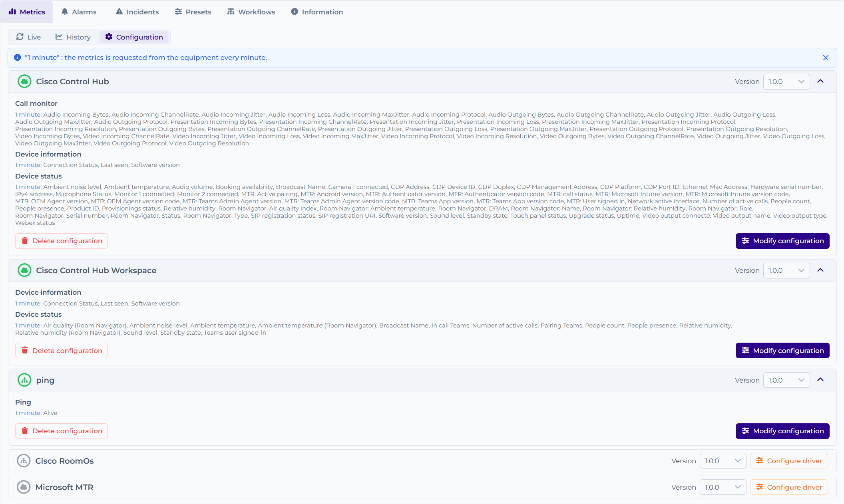Click the Presets sliders icon
The image size is (844, 504).
click(x=178, y=12)
